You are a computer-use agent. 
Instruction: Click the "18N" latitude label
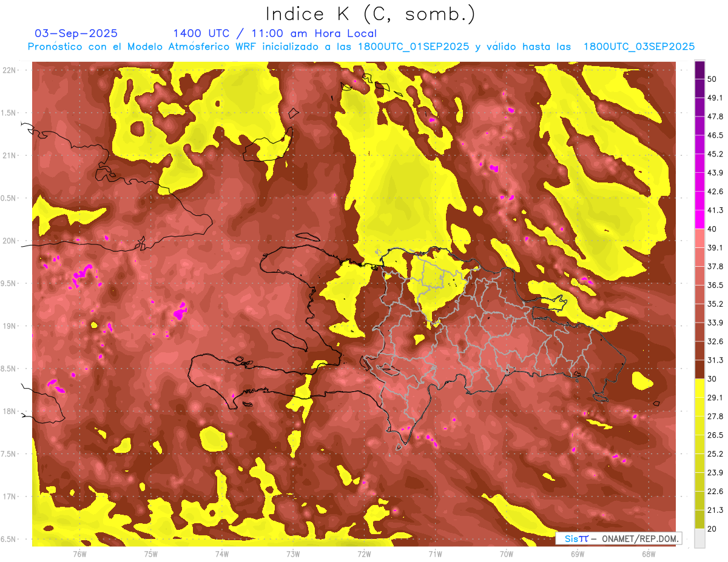[x=10, y=412]
